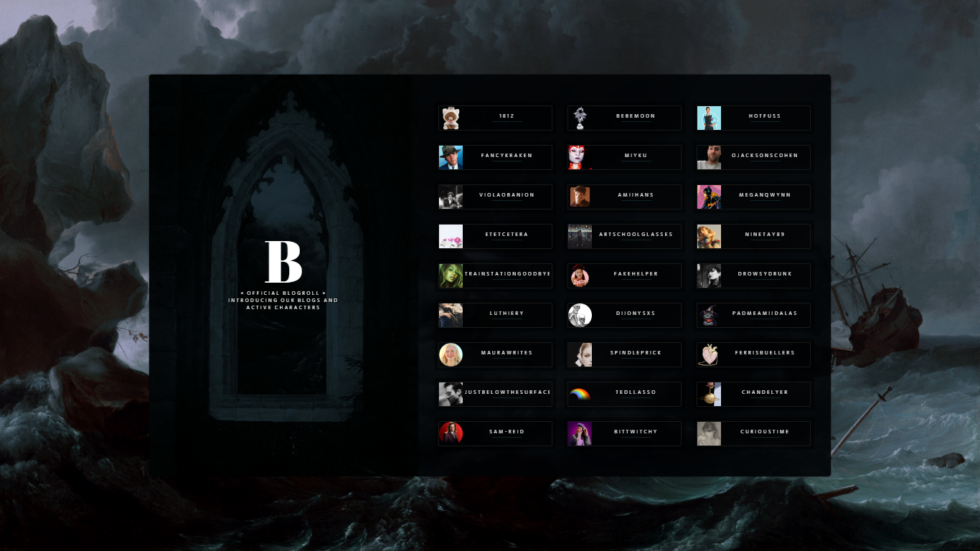Click the VIOLAOBANION black-and-white avatar
Screen dimensions: 980x551
[451, 197]
